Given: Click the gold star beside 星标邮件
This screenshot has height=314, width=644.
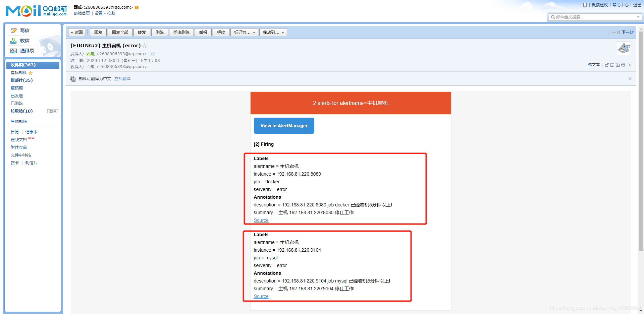Looking at the screenshot, I should coord(31,73).
